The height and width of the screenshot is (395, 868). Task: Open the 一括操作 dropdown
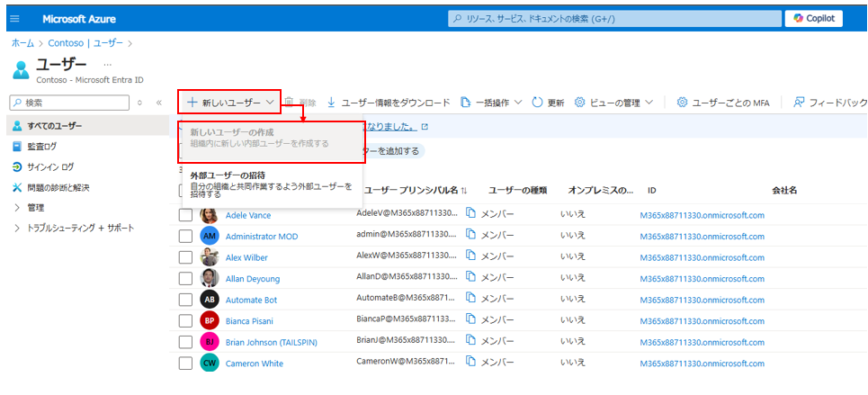(492, 103)
